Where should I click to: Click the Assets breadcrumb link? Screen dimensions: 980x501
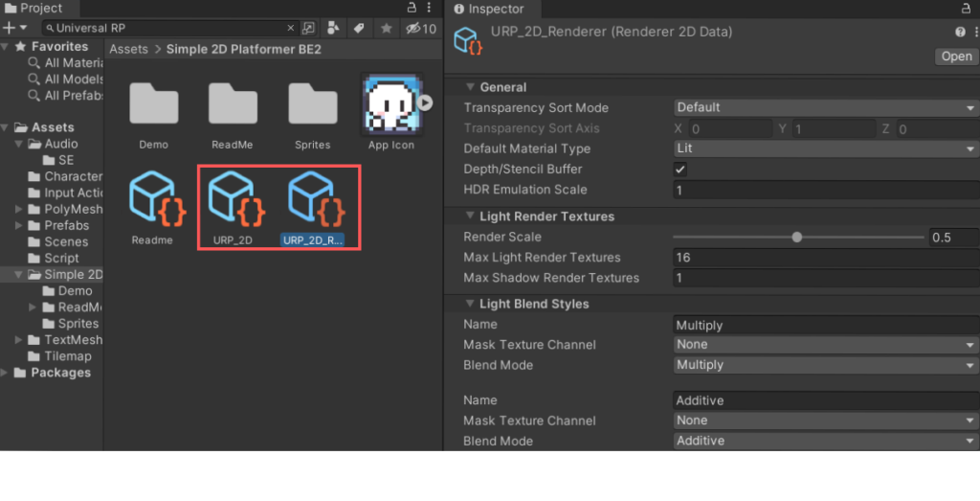pyautogui.click(x=129, y=49)
